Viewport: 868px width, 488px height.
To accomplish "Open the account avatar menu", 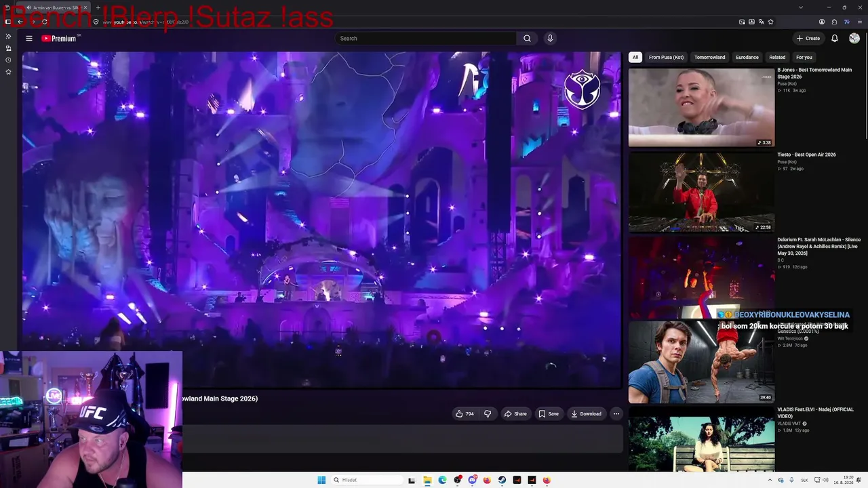I will click(854, 39).
